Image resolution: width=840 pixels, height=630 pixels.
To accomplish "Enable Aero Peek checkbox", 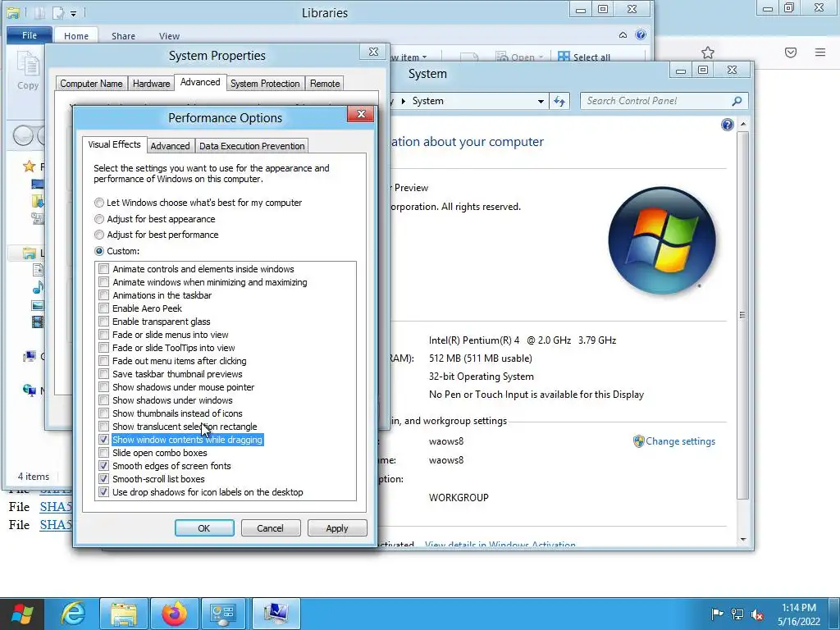I will [x=103, y=308].
